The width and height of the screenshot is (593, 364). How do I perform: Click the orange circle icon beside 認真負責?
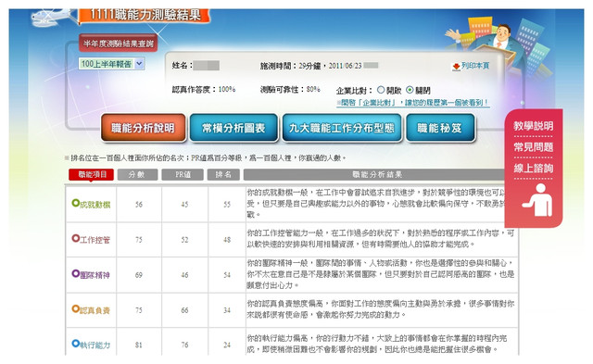76,308
